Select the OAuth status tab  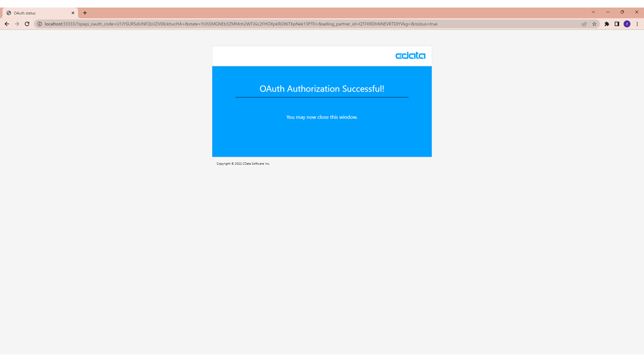40,13
